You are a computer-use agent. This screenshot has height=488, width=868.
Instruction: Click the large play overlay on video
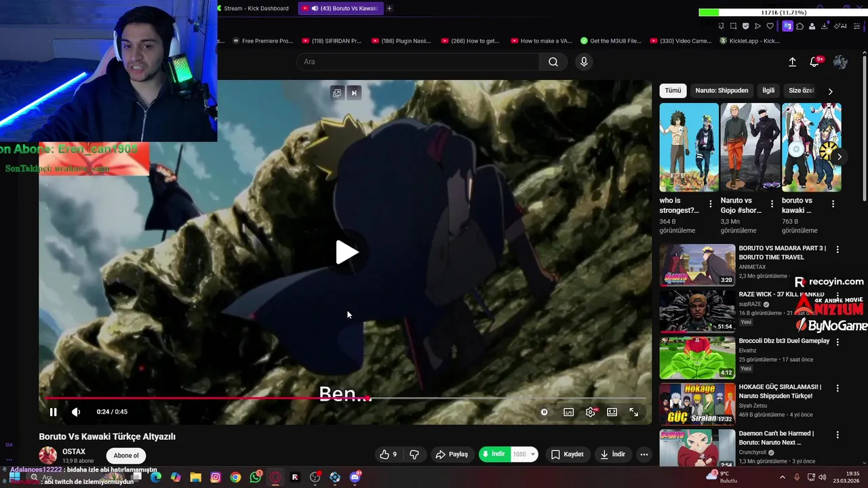click(x=347, y=252)
